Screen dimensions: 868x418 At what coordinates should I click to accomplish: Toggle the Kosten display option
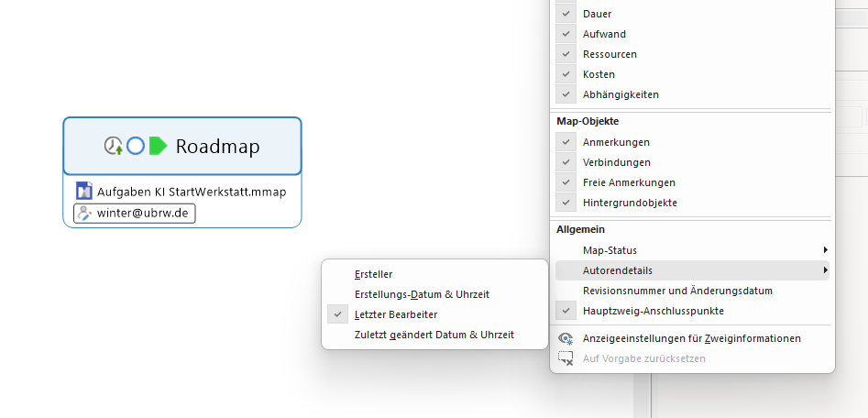[x=566, y=74]
